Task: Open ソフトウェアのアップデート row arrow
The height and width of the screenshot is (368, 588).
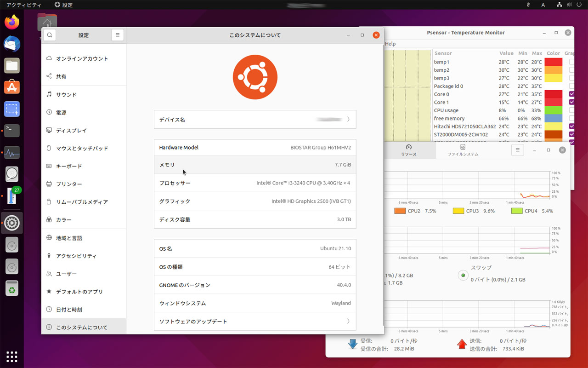Action: 348,321
